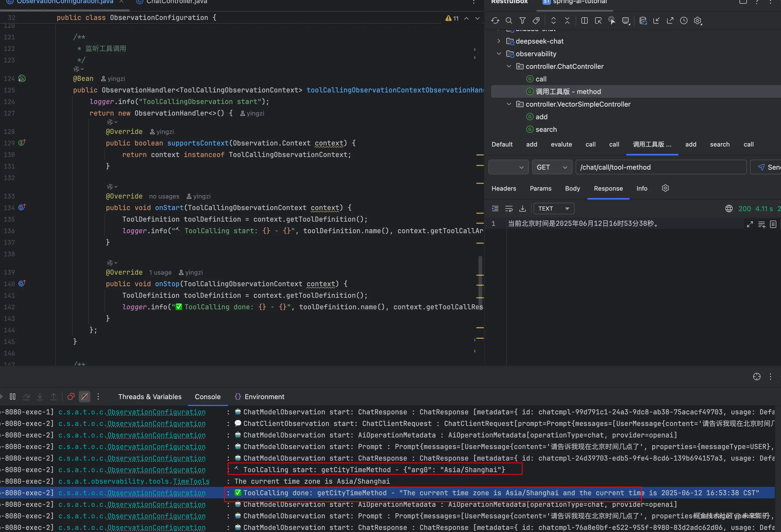Click the database sync icon
Image resolution: width=781 pixels, height=532 pixels.
point(643,20)
